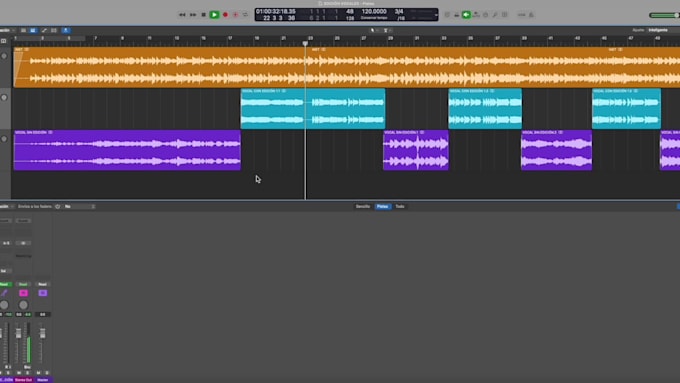This screenshot has height=383, width=680.
Task: Click the capture recording button beside record
Action: tap(235, 15)
